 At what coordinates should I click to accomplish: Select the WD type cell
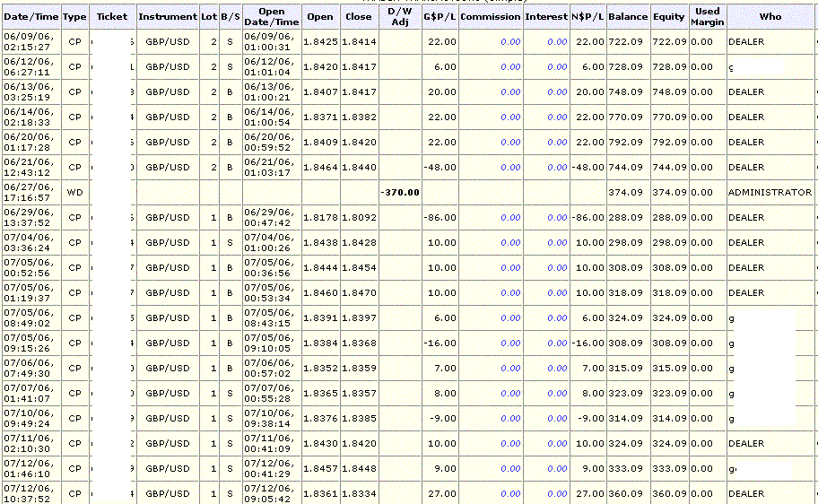[75, 192]
